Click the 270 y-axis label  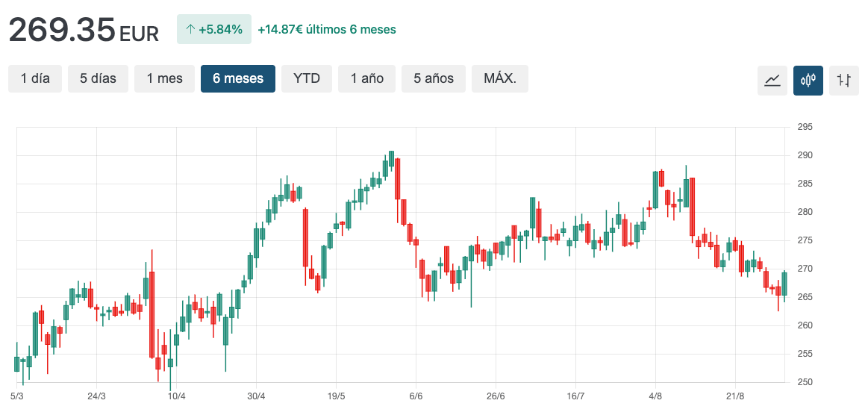click(805, 269)
